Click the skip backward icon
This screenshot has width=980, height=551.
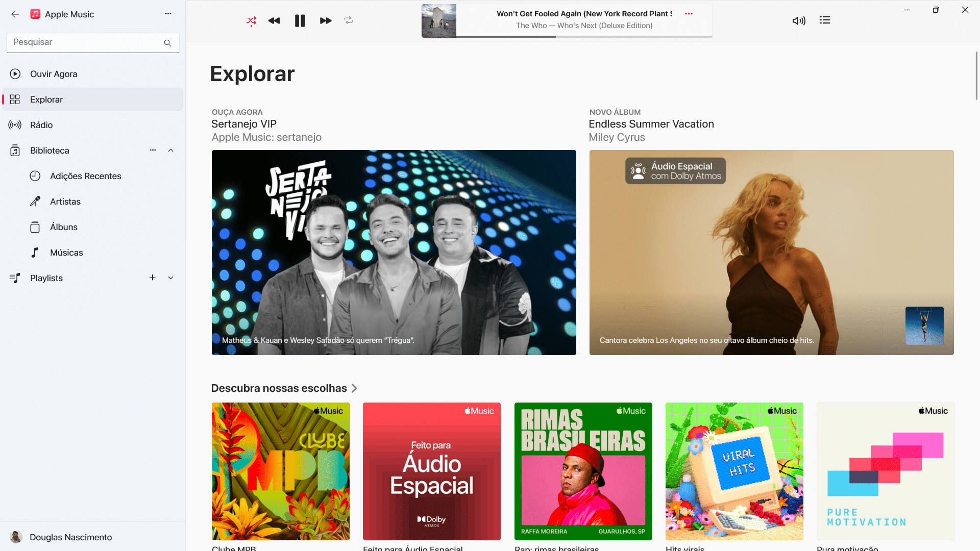[x=275, y=20]
